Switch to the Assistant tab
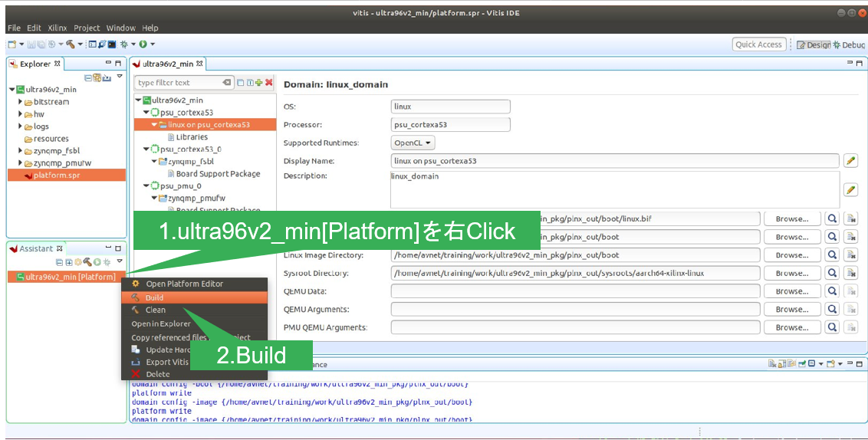The image size is (868, 440). coord(37,248)
